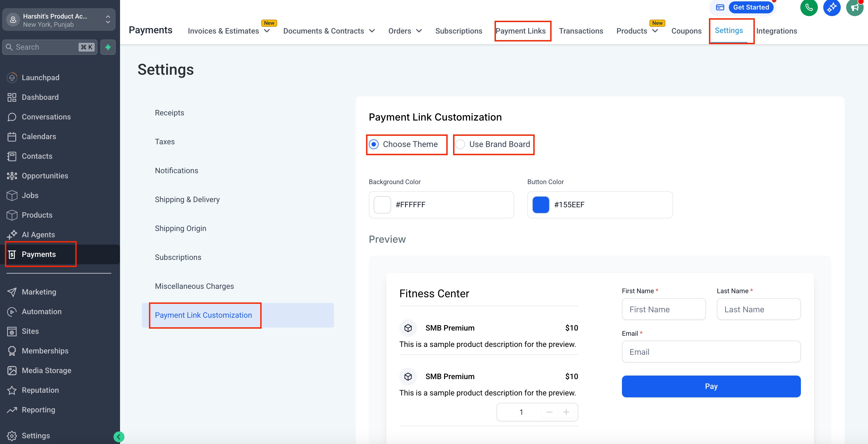The width and height of the screenshot is (868, 444).
Task: Select the Use Brand Board radio option
Action: point(460,144)
